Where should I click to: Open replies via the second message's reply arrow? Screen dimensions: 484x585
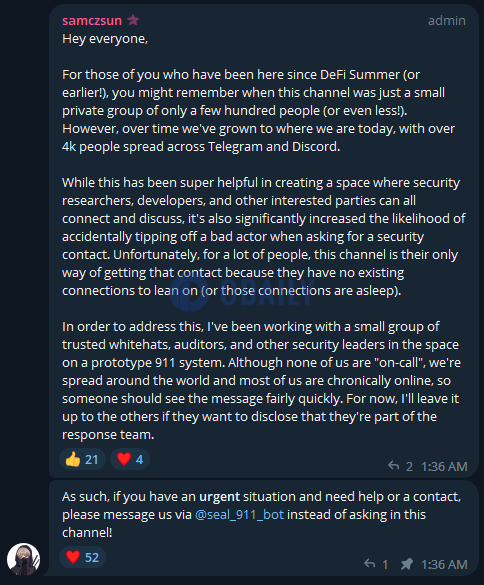point(369,564)
